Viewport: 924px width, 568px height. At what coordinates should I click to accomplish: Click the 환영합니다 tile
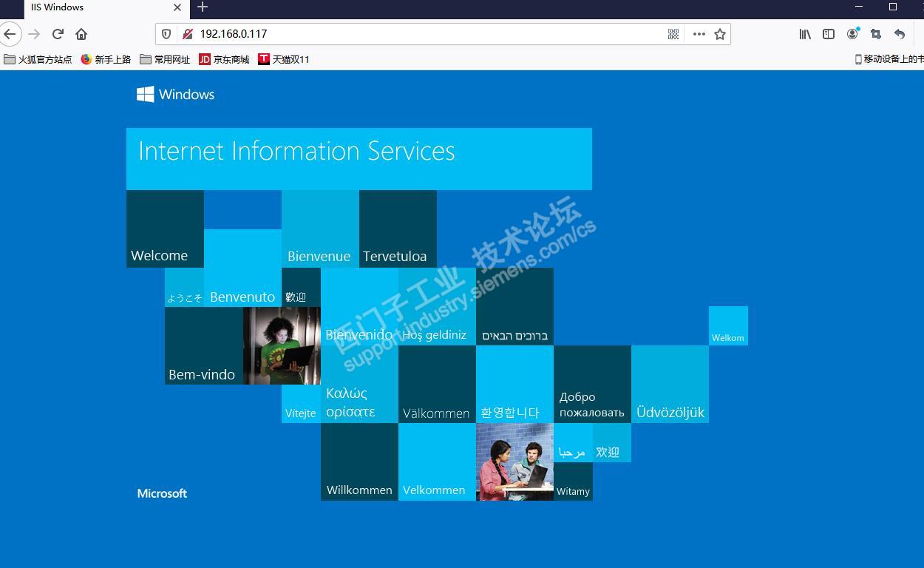pos(514,385)
